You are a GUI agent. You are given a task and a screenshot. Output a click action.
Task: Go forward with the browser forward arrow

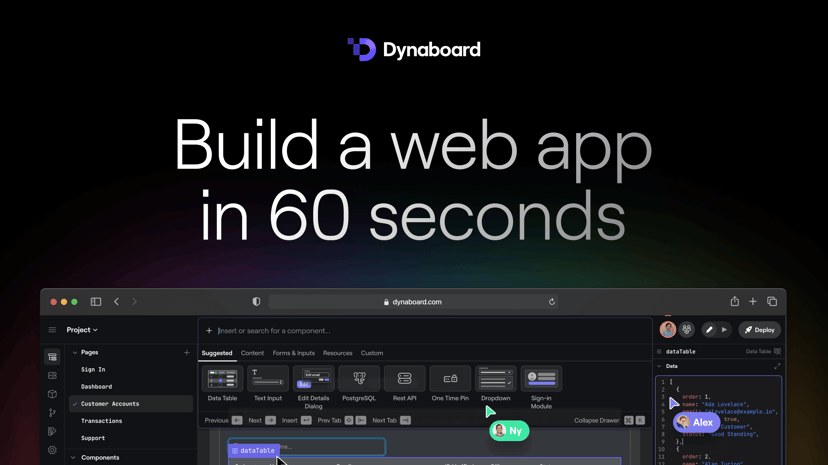click(x=134, y=302)
